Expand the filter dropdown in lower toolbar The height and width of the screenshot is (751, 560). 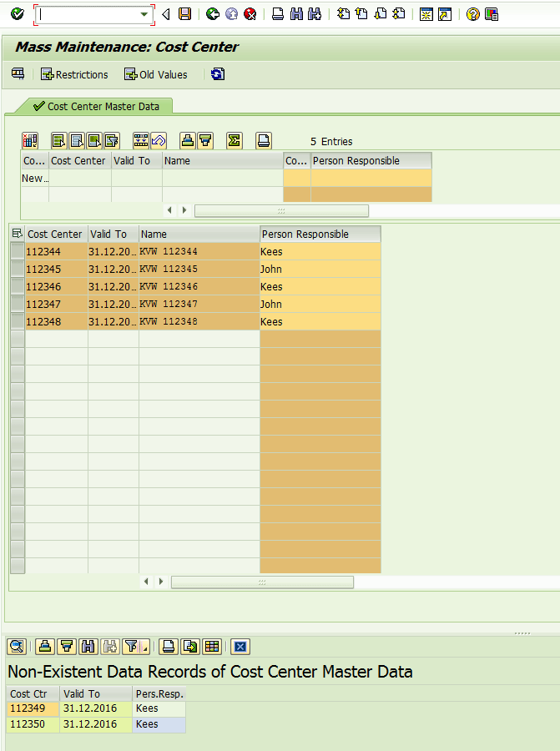145,648
